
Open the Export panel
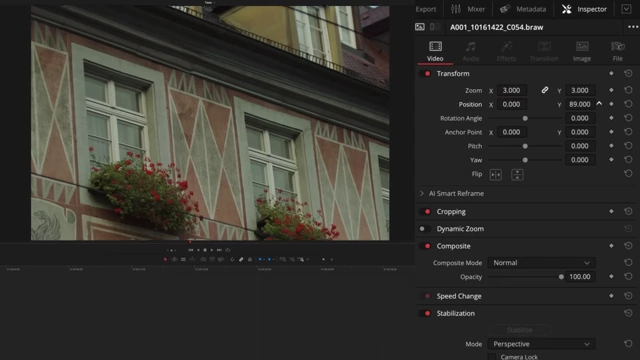coord(426,9)
